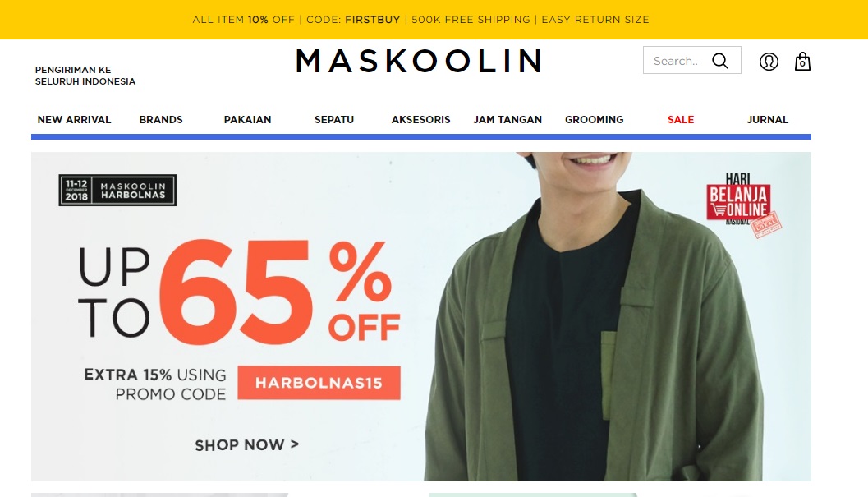
Task: Click inside the Search input field
Action: coord(678,61)
